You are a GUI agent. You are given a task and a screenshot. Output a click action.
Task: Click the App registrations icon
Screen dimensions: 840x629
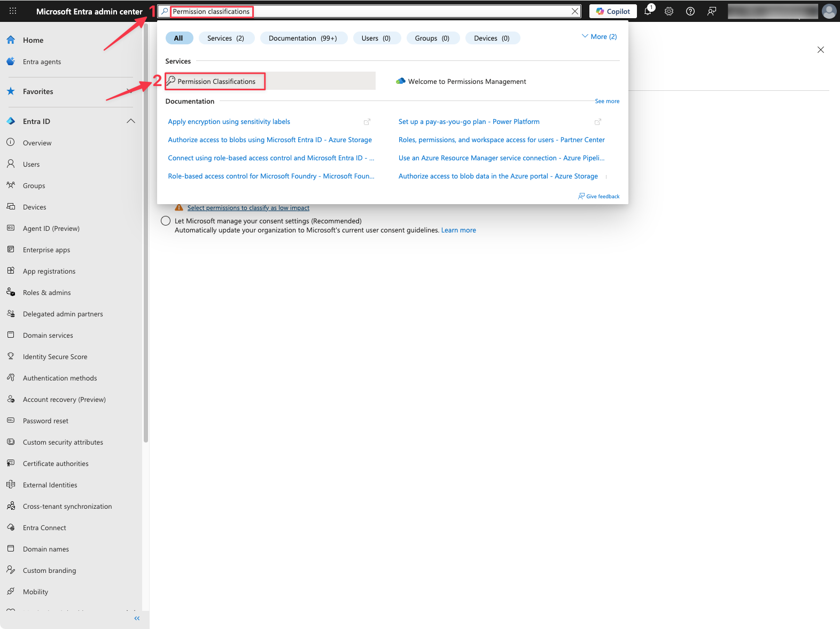[x=11, y=271]
